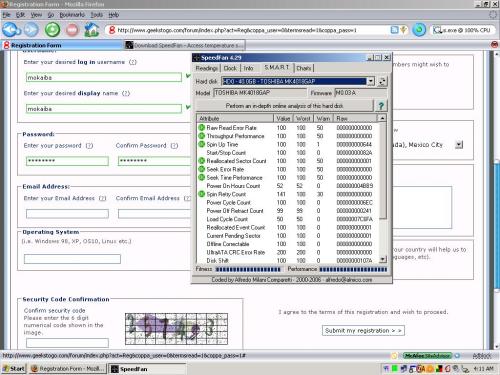Click the green status icon for Spin Up Time
This screenshot has width=500, height=375.
(201, 144)
